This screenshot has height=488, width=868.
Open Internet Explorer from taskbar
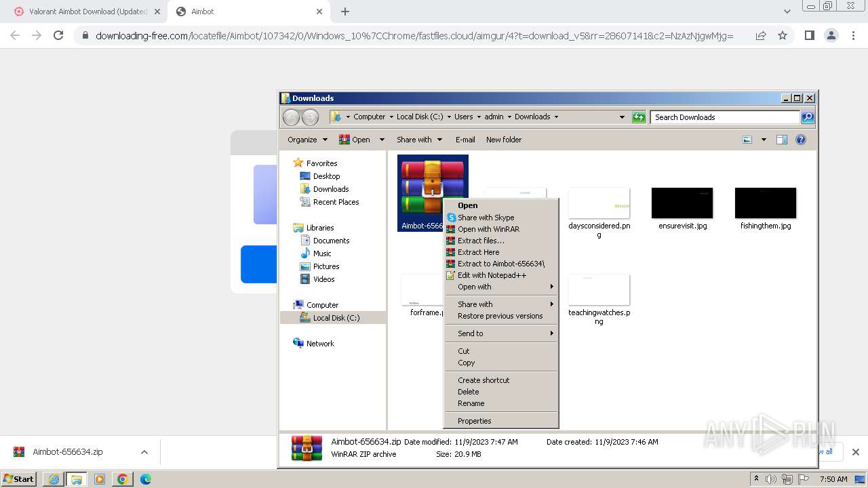pos(54,479)
